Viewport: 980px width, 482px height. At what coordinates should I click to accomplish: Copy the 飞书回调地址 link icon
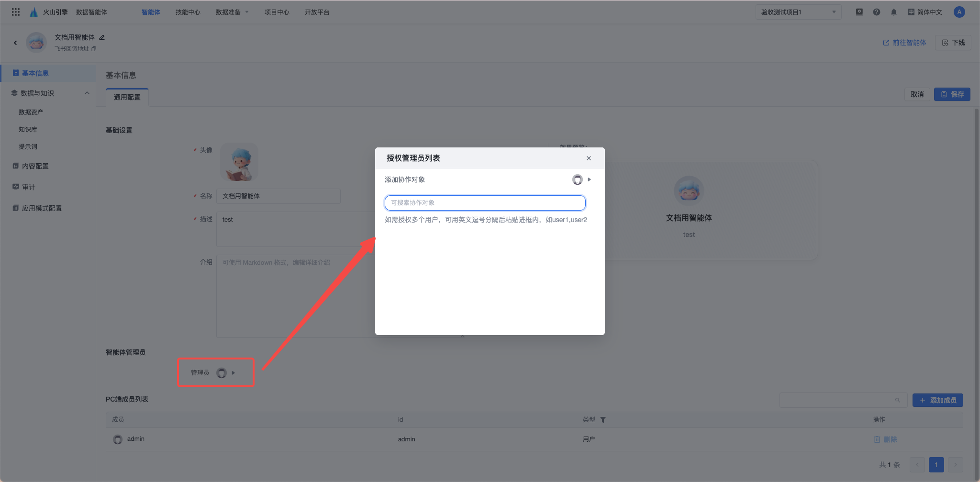point(94,49)
